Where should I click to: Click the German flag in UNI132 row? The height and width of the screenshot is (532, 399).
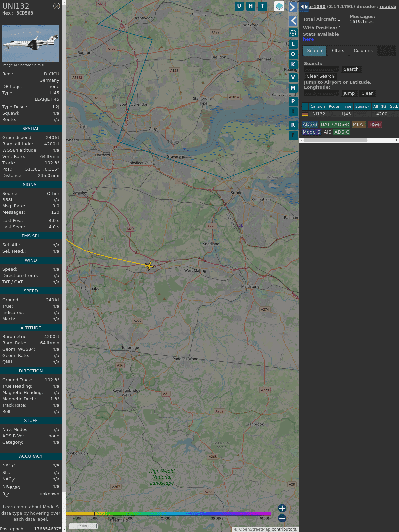pos(305,114)
